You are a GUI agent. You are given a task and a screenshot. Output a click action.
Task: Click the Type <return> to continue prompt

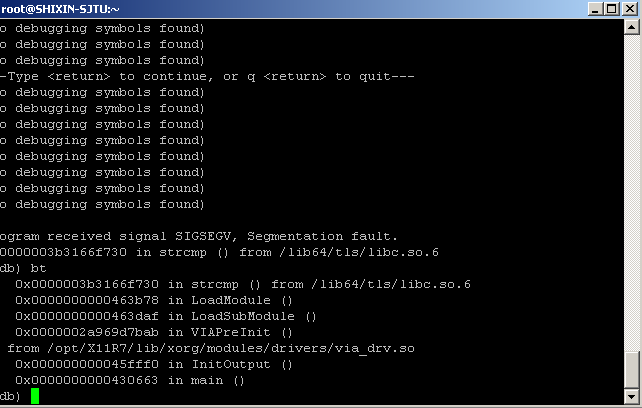pos(200,76)
